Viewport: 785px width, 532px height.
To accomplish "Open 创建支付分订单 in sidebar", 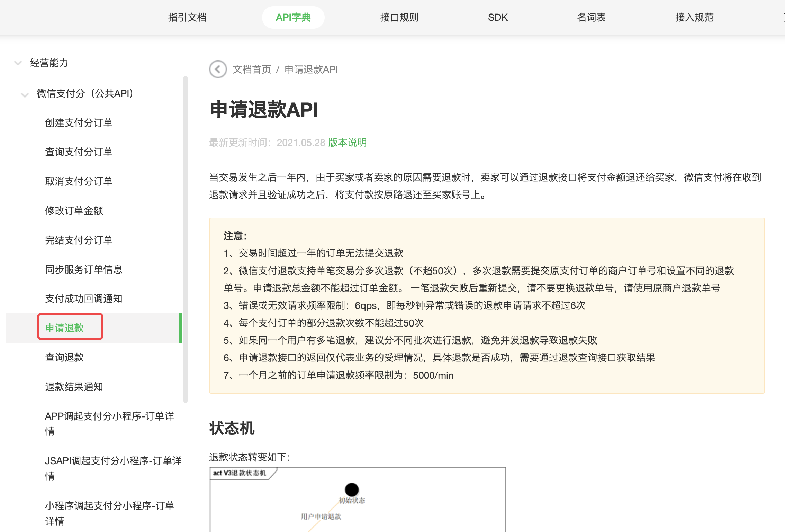I will pyautogui.click(x=79, y=123).
